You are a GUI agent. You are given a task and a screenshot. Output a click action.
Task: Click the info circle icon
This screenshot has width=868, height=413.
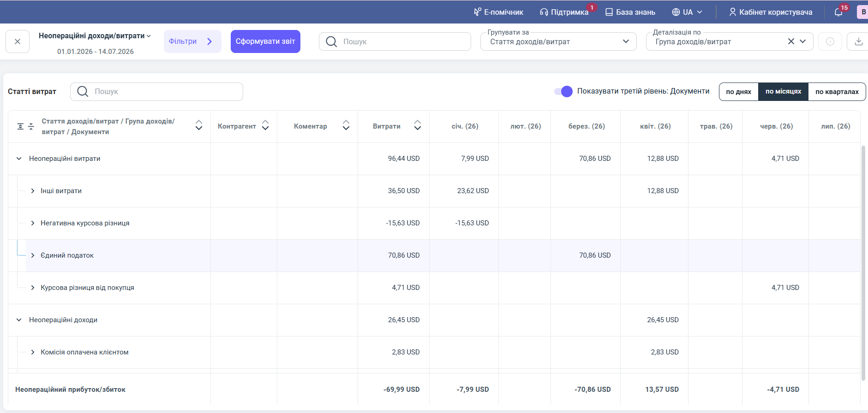tap(830, 41)
